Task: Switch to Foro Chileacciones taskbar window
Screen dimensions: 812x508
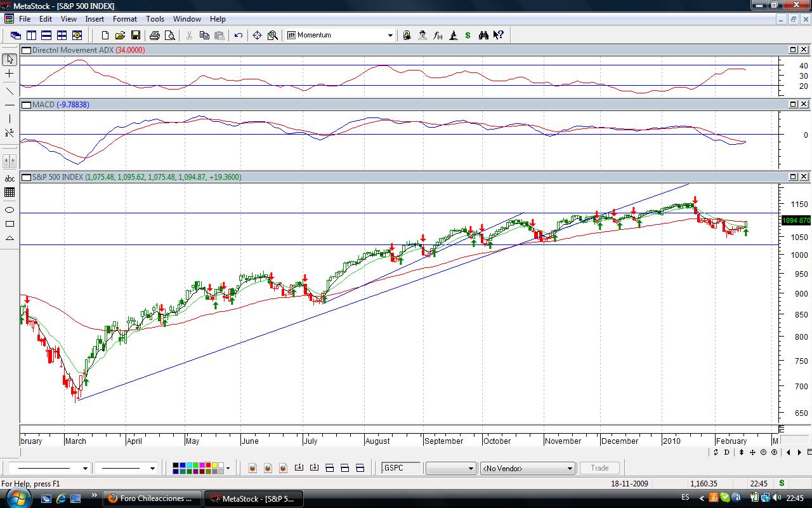Action: pyautogui.click(x=152, y=498)
